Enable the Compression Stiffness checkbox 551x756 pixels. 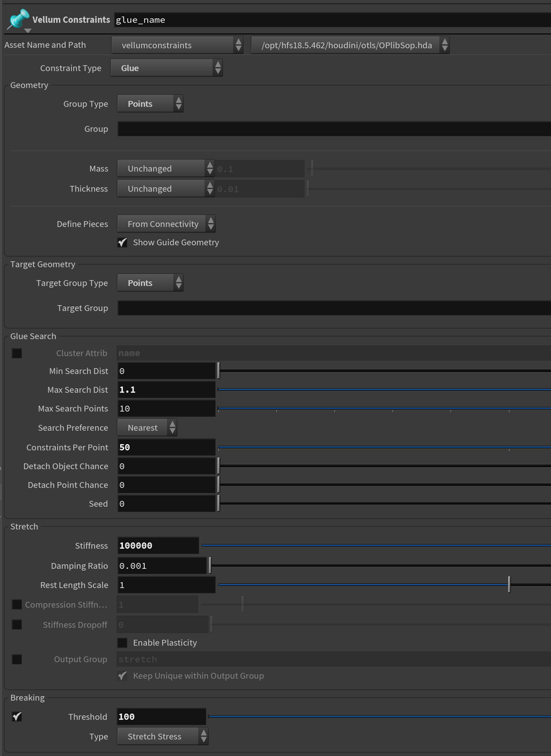(17, 605)
